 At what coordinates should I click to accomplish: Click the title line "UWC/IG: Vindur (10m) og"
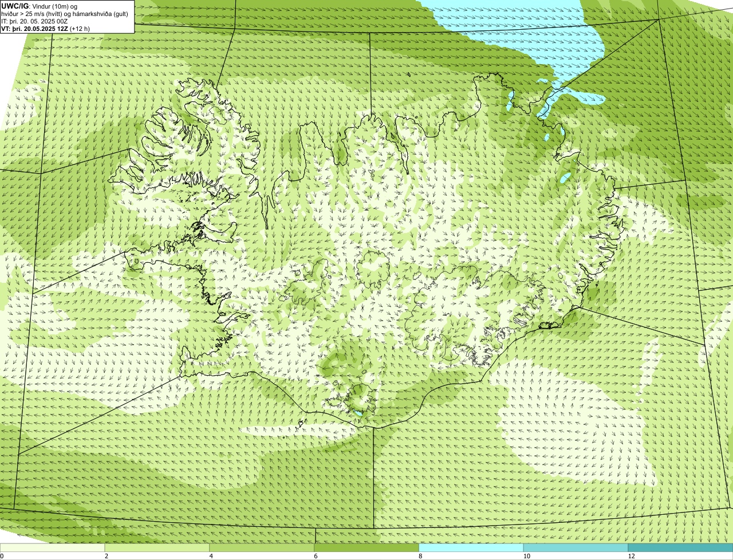click(40, 6)
